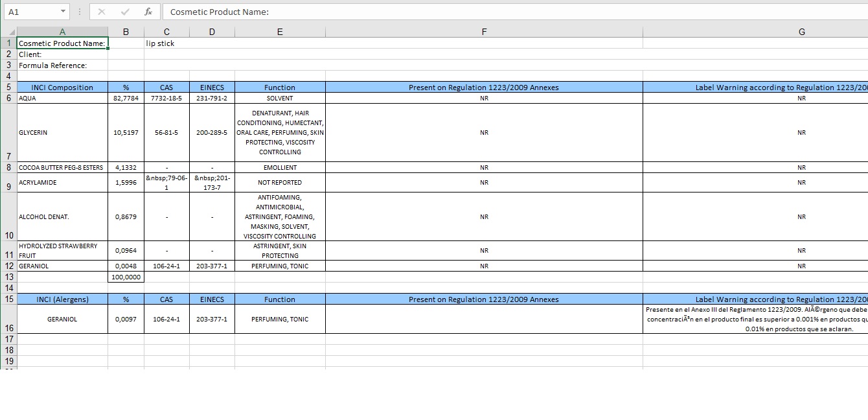Select the 'CAS' column header cell
868x420 pixels.
pyautogui.click(x=166, y=87)
